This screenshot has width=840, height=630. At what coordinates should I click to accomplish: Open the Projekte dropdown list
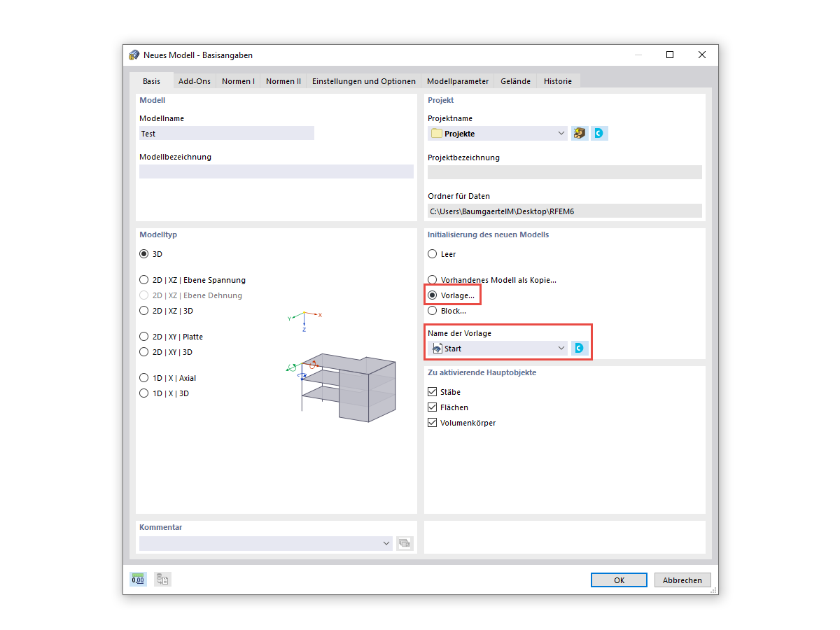pos(561,133)
